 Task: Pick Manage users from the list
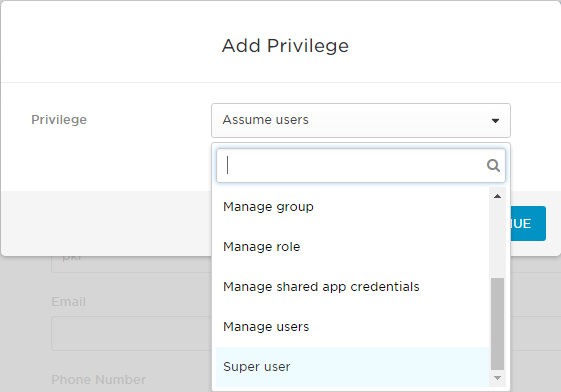pos(352,327)
